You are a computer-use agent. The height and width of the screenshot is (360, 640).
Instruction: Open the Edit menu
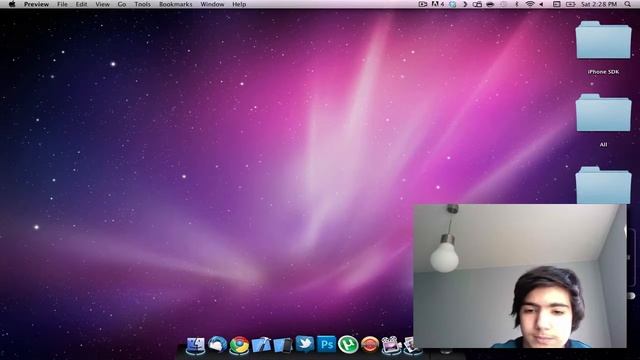(x=81, y=4)
